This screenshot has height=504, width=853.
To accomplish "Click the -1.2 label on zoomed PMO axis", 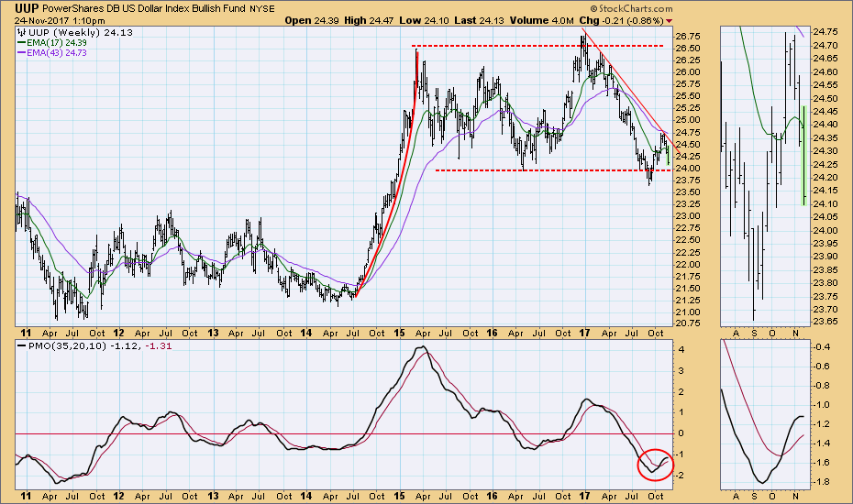I will [823, 424].
